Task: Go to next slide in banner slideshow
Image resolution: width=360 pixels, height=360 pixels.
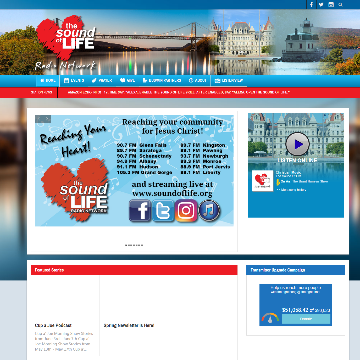Action: 47,119
